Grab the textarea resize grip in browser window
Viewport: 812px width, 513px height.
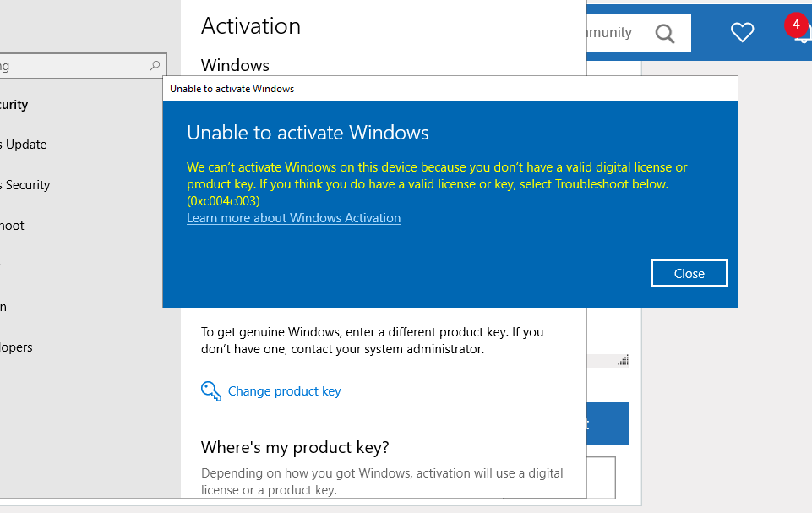pos(624,360)
